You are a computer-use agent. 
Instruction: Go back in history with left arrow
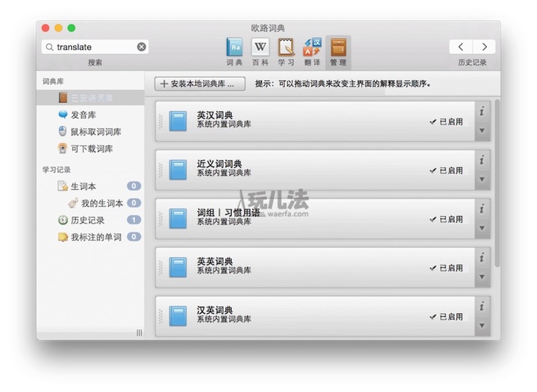(x=461, y=47)
